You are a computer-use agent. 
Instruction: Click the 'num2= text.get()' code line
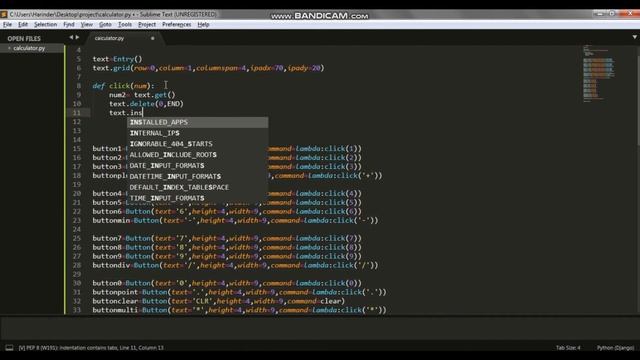click(x=142, y=95)
